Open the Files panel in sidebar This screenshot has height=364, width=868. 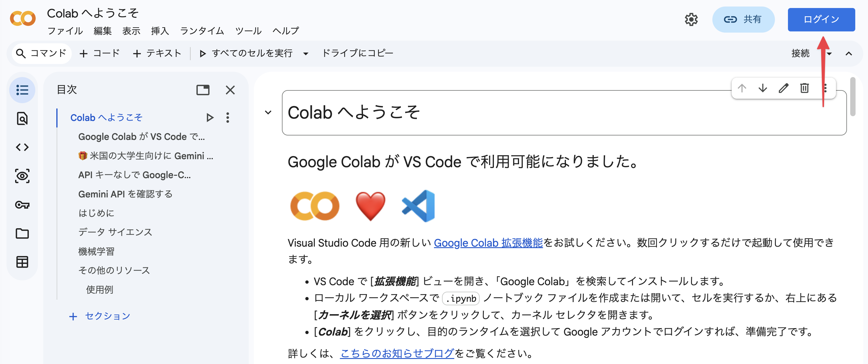[x=22, y=233]
